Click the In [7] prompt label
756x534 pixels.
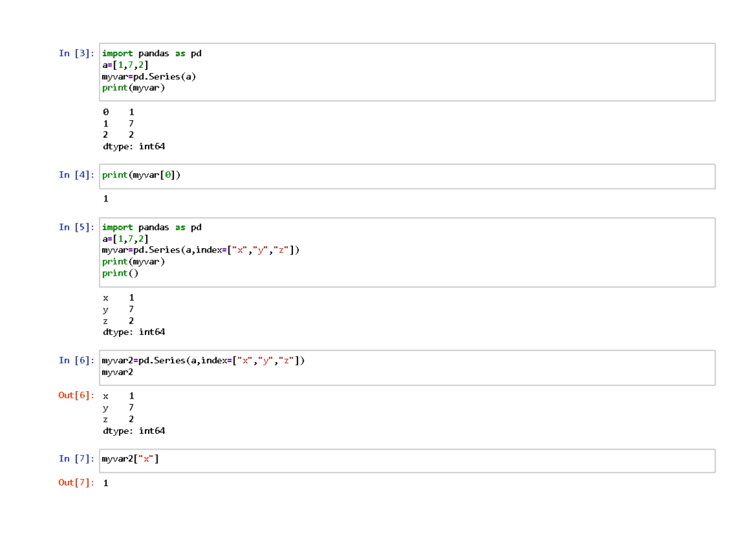click(x=76, y=458)
